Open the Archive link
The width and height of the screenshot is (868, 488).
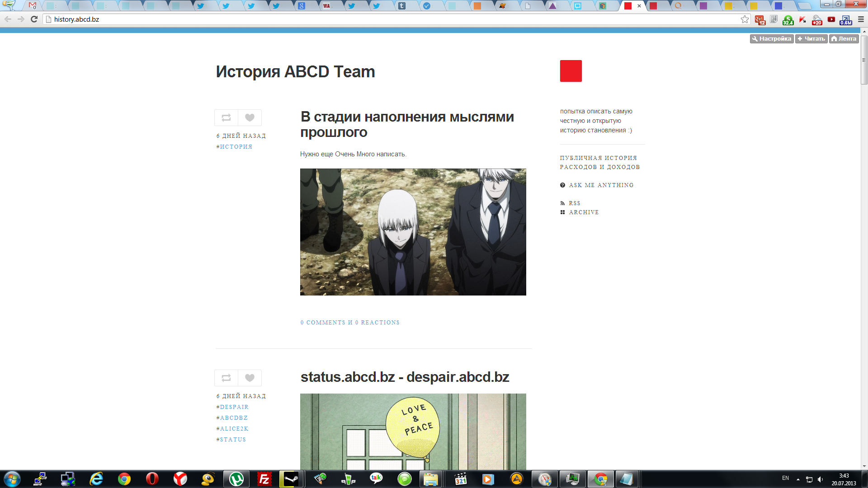pos(583,212)
